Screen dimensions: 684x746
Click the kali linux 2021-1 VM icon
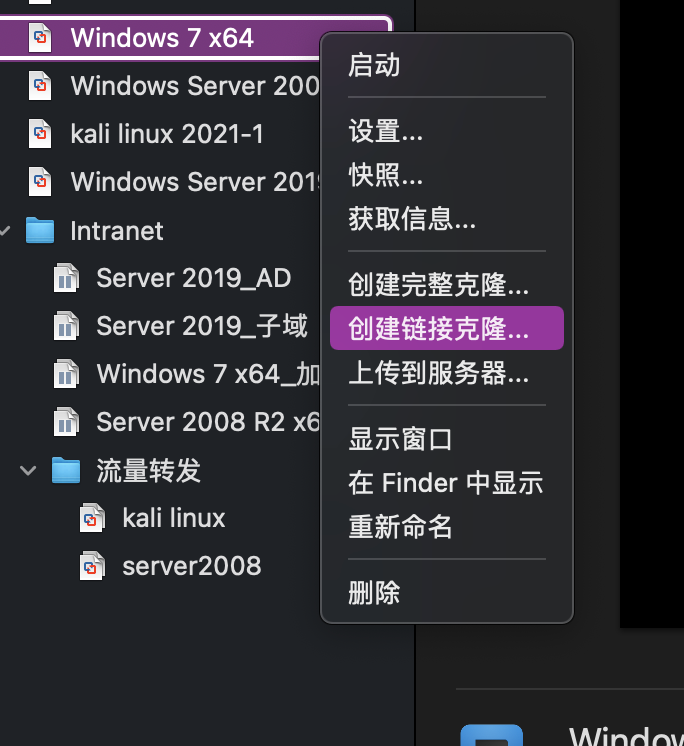click(x=40, y=134)
